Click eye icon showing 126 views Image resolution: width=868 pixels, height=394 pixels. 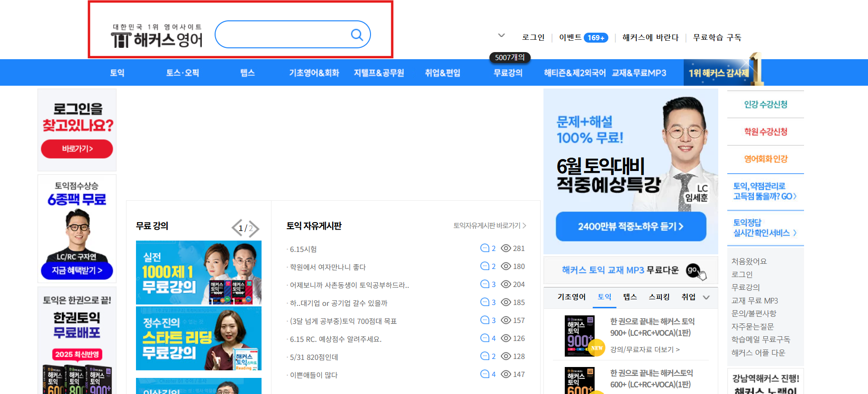506,338
